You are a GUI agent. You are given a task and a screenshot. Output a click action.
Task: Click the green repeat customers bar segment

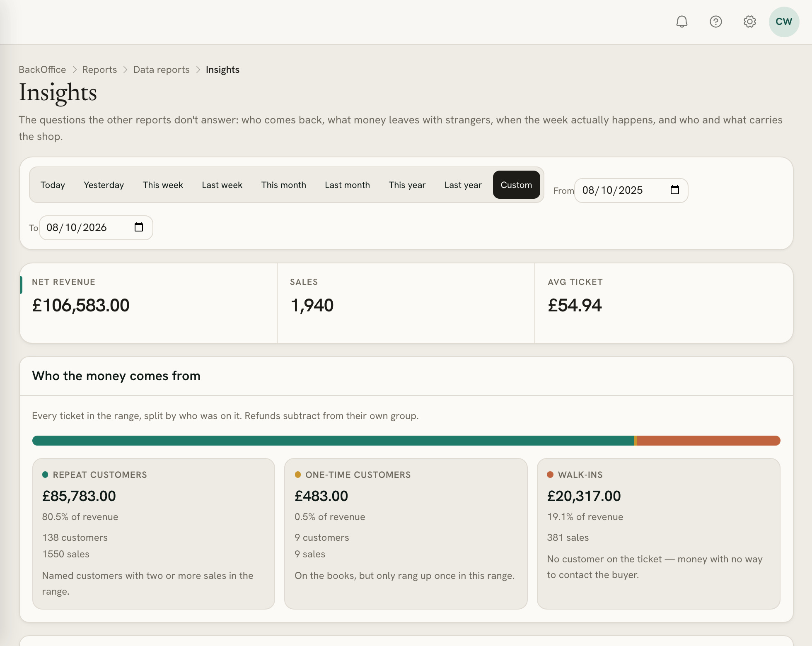click(333, 440)
